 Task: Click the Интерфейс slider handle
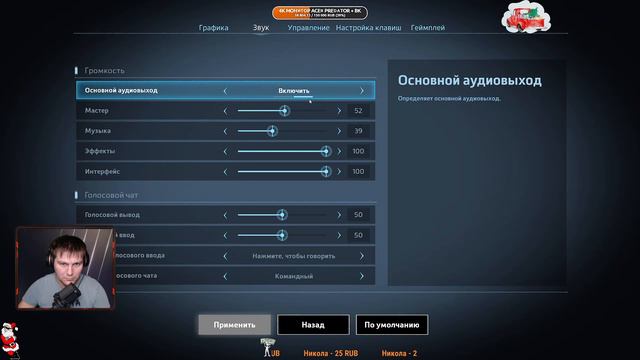[x=326, y=172]
